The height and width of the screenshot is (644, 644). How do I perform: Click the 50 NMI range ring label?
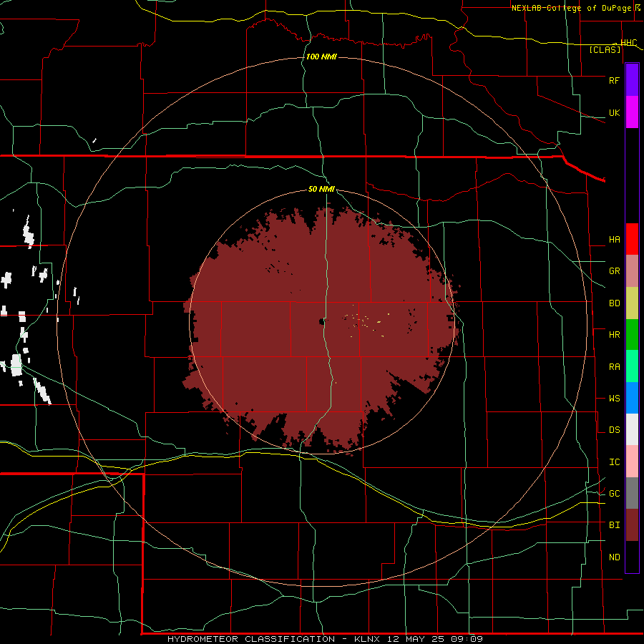[x=321, y=189]
